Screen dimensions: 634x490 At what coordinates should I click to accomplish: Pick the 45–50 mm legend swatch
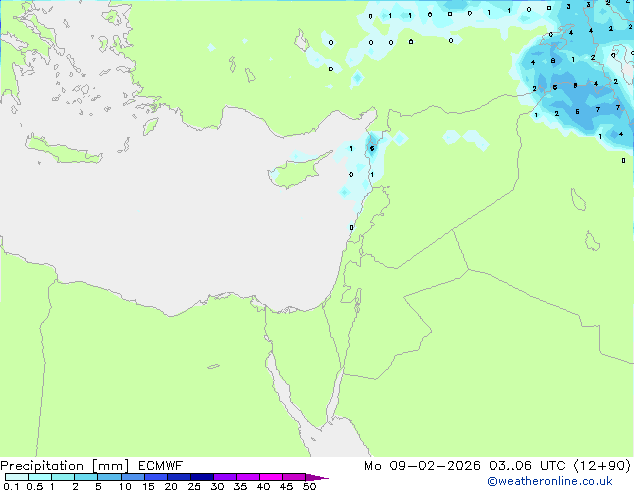click(x=294, y=477)
